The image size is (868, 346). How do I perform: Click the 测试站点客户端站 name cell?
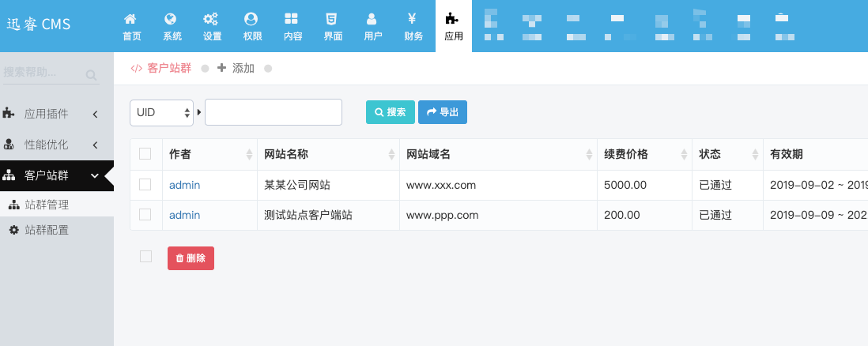(x=308, y=215)
